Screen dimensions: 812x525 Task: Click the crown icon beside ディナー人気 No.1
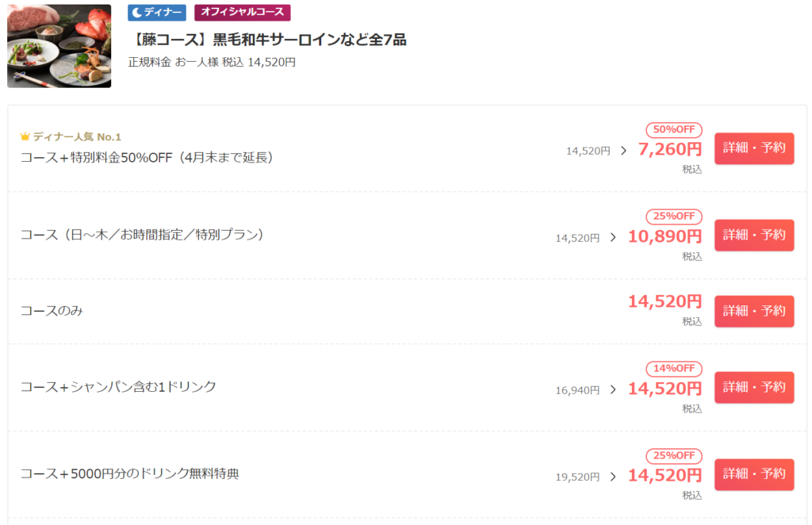coord(25,136)
